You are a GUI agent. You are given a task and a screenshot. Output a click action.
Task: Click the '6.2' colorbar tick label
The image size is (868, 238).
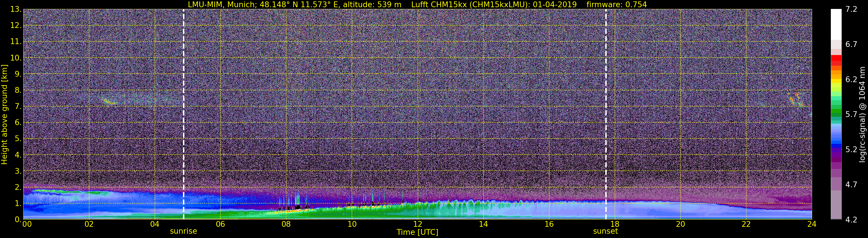(x=851, y=79)
